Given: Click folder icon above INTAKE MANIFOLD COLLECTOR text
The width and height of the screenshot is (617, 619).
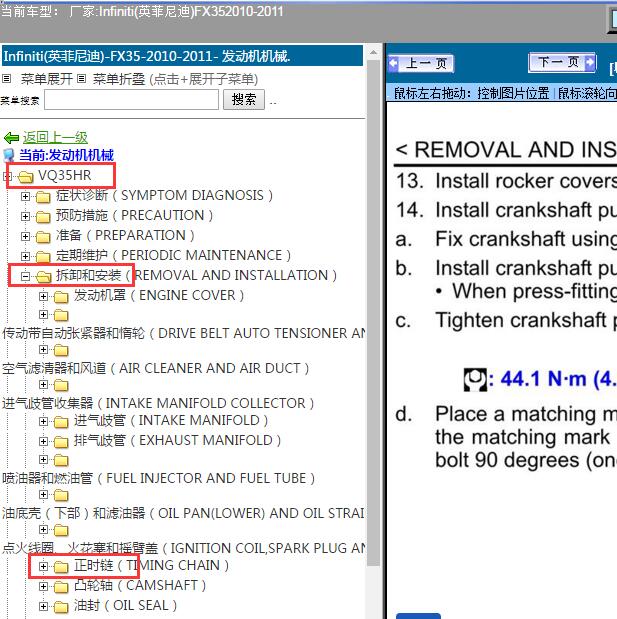Looking at the screenshot, I should click(61, 385).
